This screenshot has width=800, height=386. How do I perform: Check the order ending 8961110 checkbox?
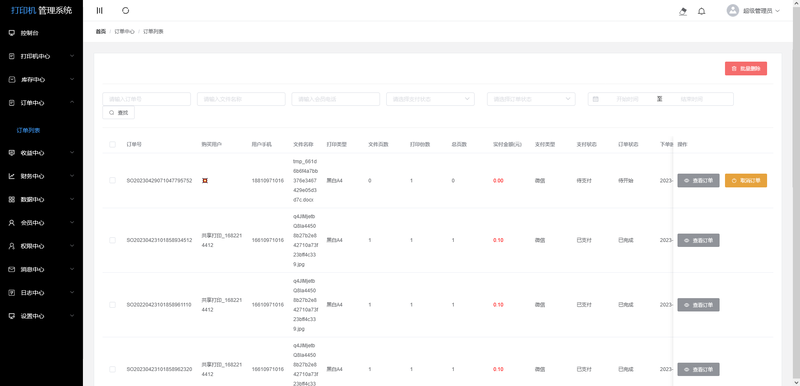point(112,305)
